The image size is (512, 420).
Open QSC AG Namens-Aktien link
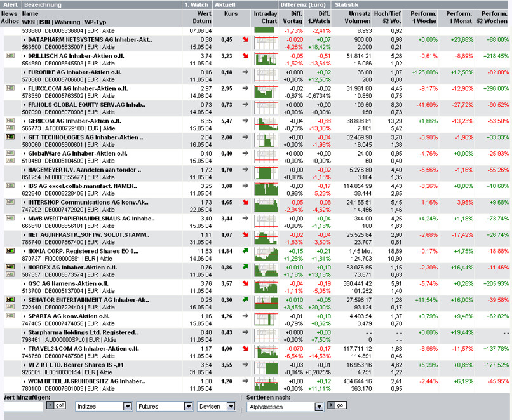click(68, 283)
